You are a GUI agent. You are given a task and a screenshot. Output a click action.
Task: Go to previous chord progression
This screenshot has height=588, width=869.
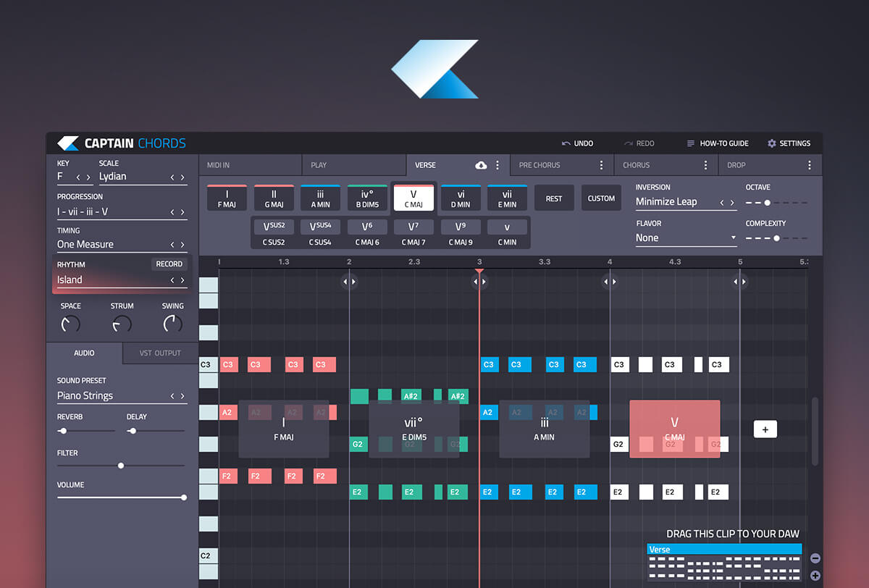pos(172,212)
